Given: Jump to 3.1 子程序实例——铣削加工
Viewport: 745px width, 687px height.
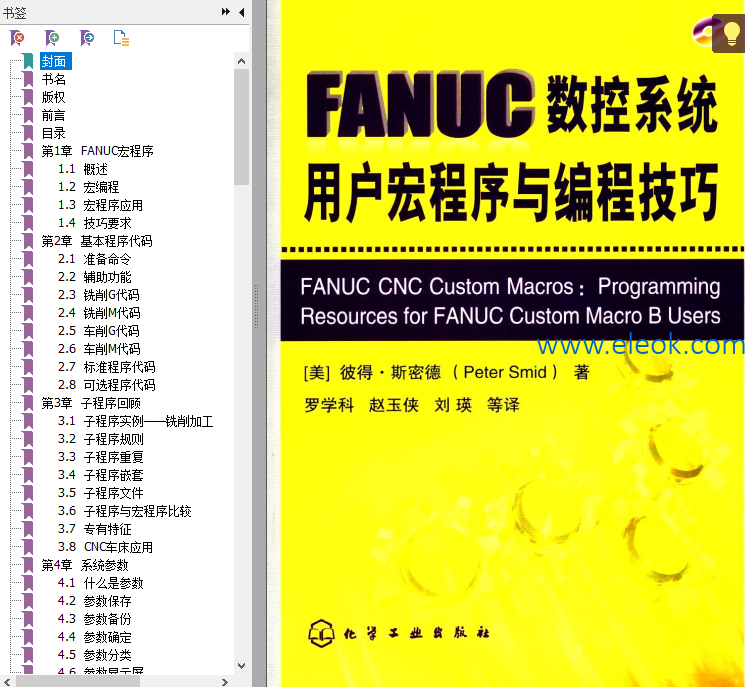Looking at the screenshot, I should click(x=135, y=421).
